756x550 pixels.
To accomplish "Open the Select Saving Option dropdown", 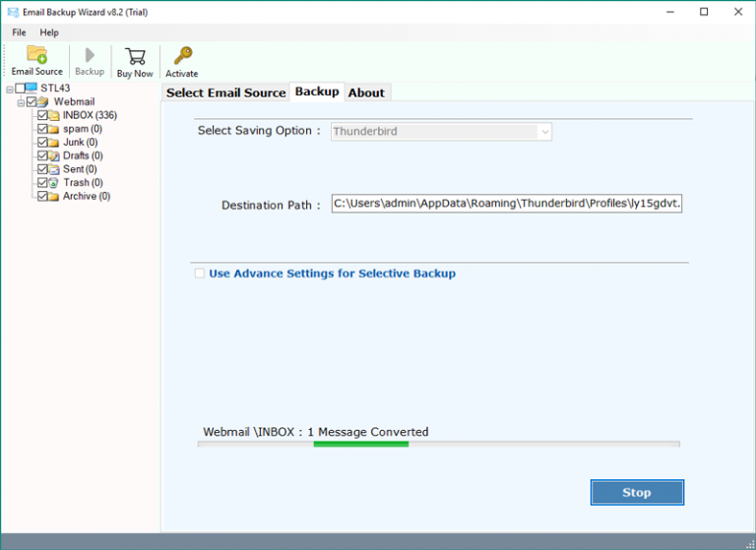I will 441,132.
